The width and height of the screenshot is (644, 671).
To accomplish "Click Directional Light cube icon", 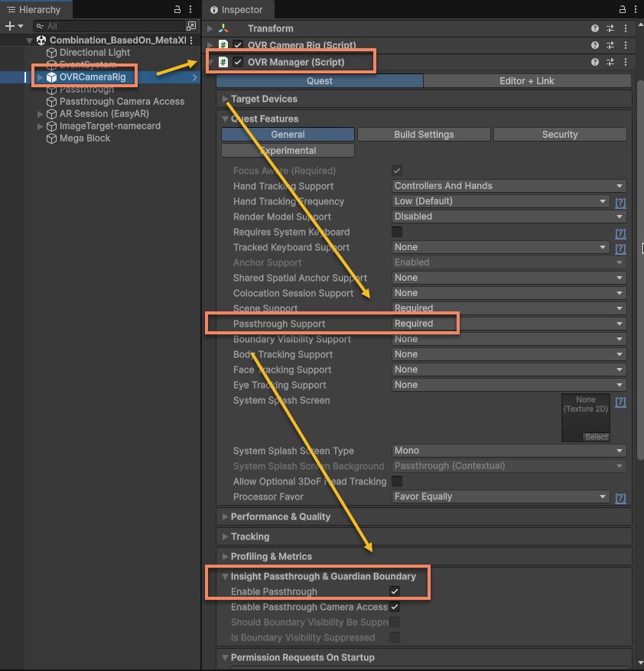I will pyautogui.click(x=51, y=53).
